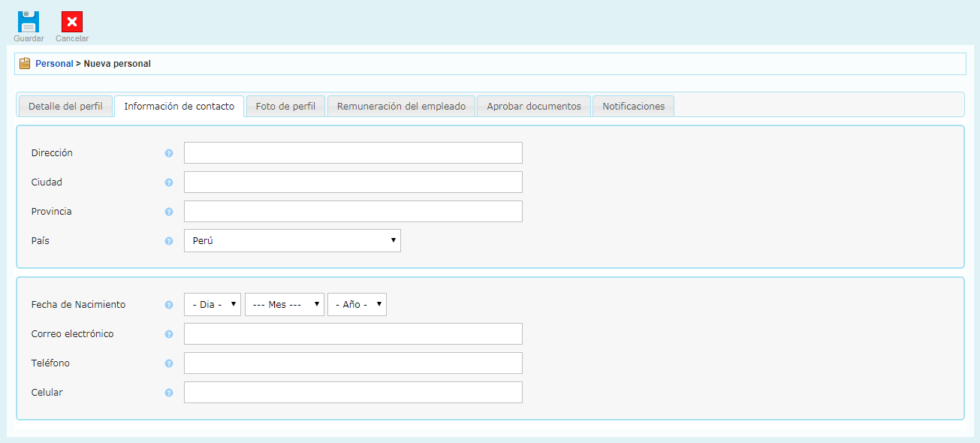
Task: Click the help icon beside País
Action: 169,241
